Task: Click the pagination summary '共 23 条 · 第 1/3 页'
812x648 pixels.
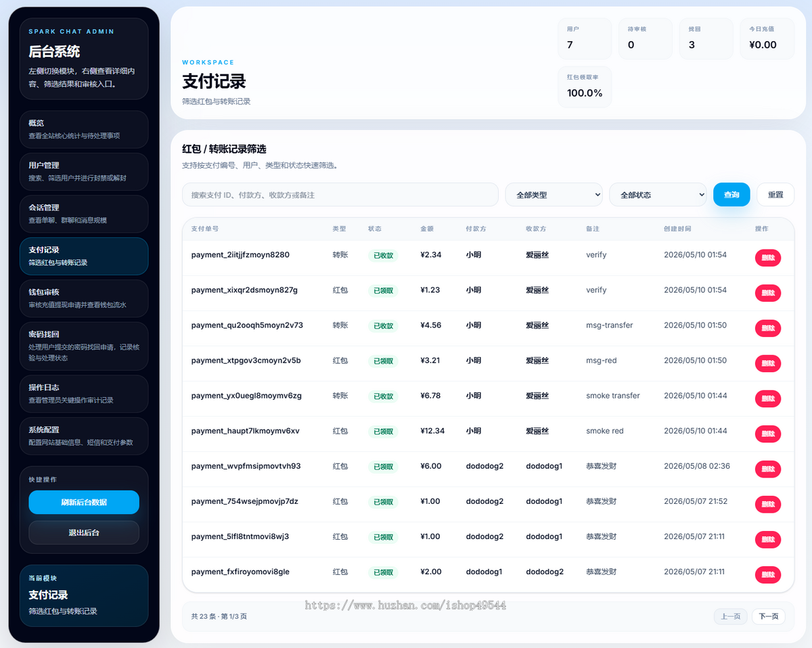Action: click(219, 616)
